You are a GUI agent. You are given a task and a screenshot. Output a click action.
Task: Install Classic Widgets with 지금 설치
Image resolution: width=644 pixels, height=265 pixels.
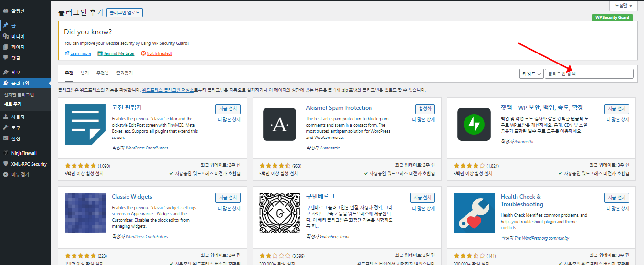coord(228,198)
